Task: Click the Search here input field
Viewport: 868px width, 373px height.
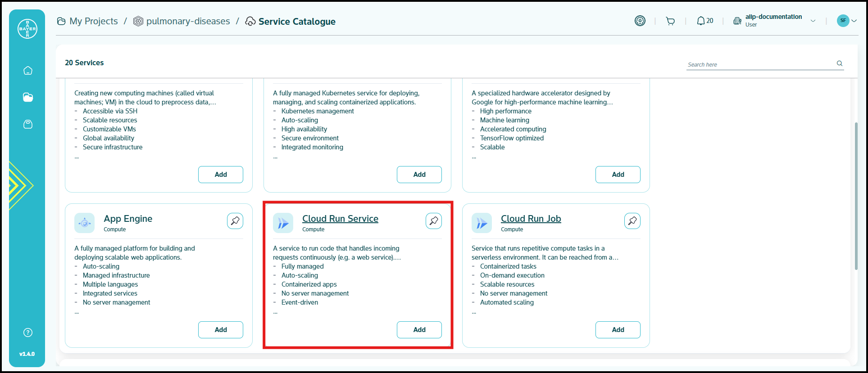Action: coord(759,64)
